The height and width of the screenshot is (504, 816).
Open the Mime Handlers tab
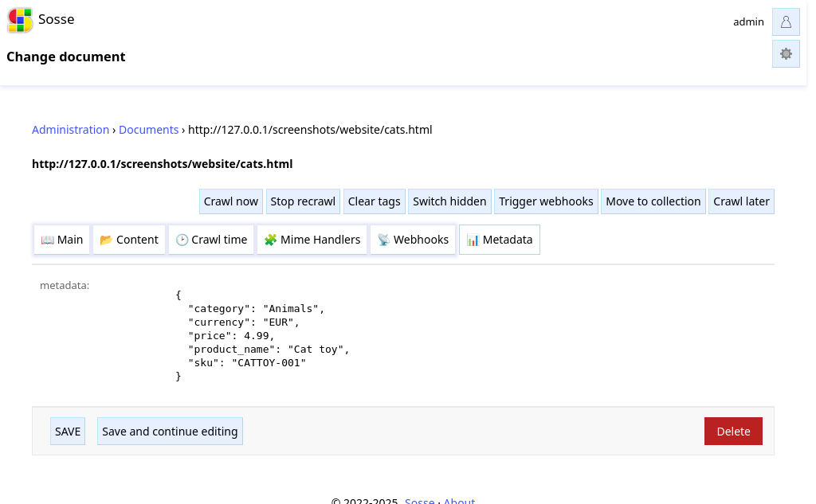click(x=312, y=240)
